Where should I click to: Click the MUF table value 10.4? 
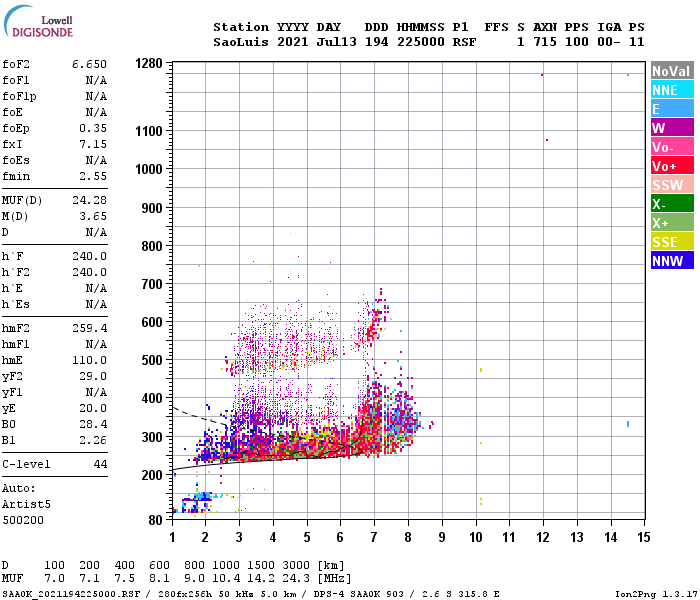pos(226,578)
